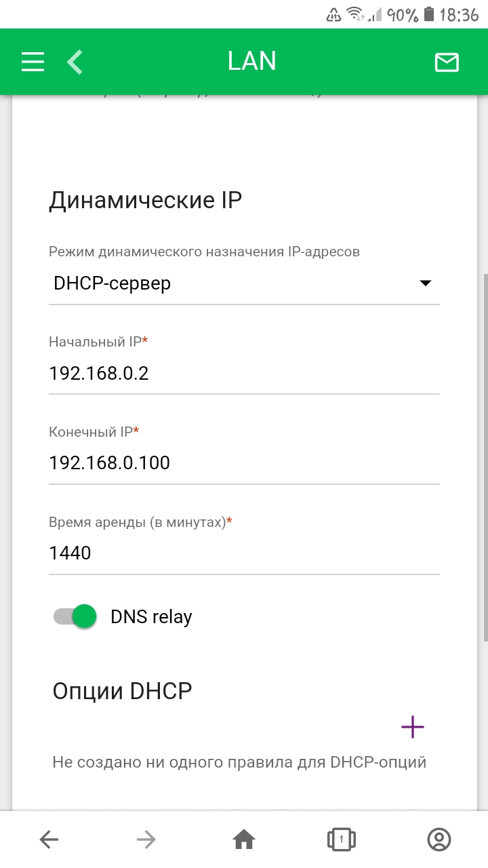This screenshot has width=488, height=868.
Task: Click the dropdown arrow for IP assignment mode
Action: tap(426, 283)
